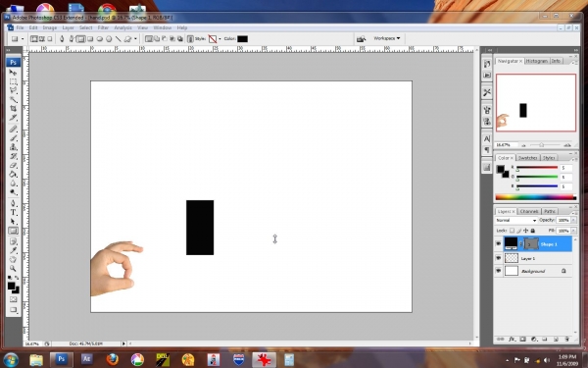This screenshot has width=588, height=368.
Task: Open the blend mode Normal dropdown
Action: click(x=516, y=220)
